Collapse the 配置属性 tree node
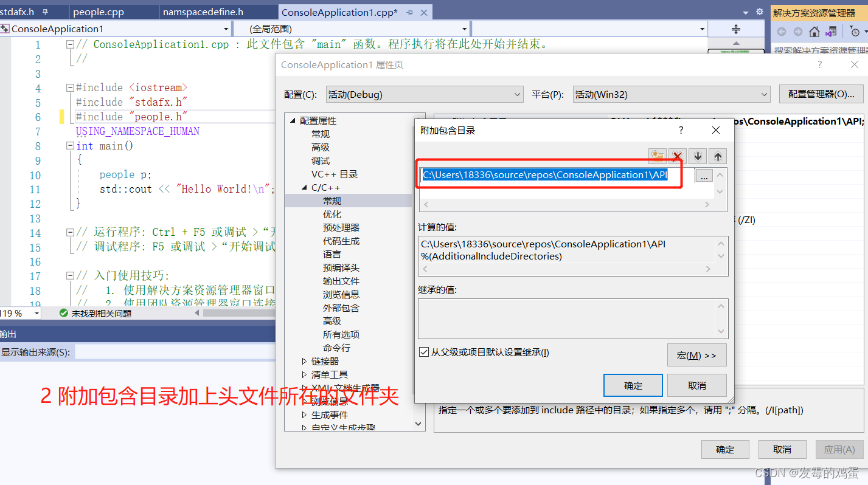The width and height of the screenshot is (868, 485). point(293,120)
